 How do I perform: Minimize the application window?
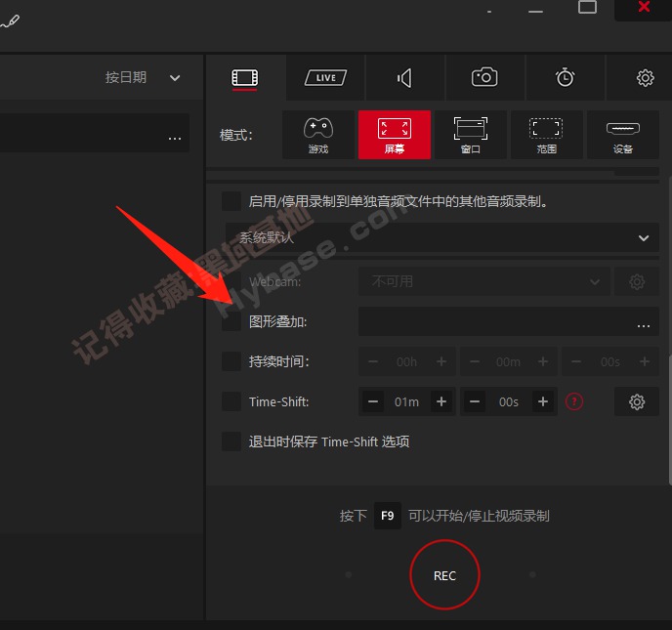point(535,11)
